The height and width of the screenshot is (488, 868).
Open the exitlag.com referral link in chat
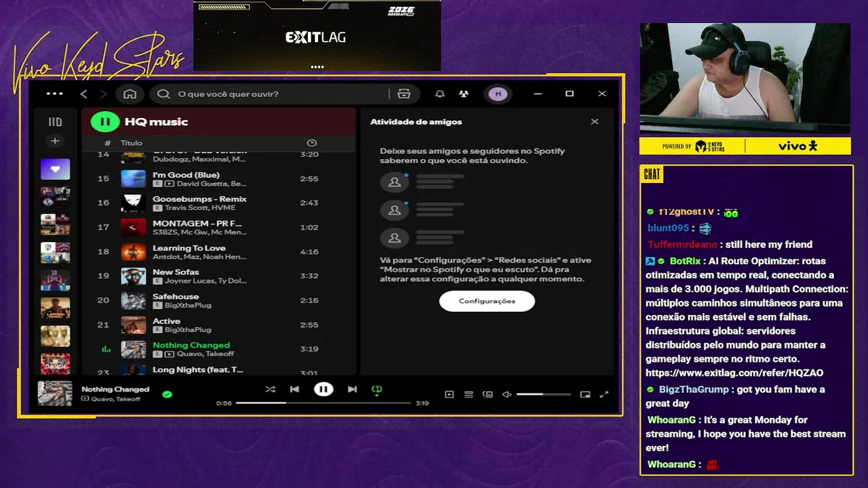point(734,373)
